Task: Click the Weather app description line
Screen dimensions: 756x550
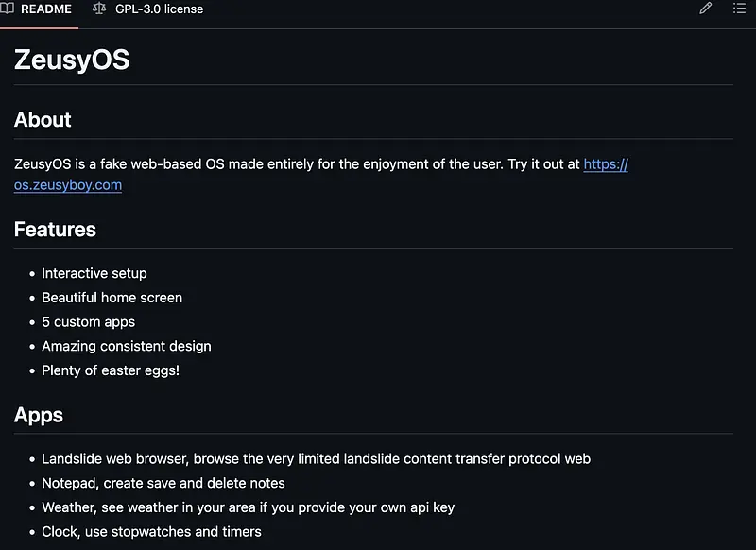Action: pyautogui.click(x=248, y=507)
